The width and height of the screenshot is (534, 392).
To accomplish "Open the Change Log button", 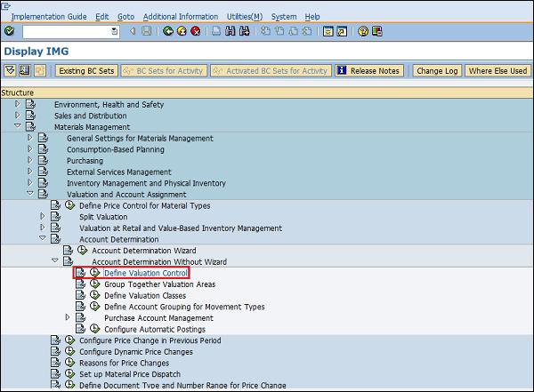I will tap(437, 71).
